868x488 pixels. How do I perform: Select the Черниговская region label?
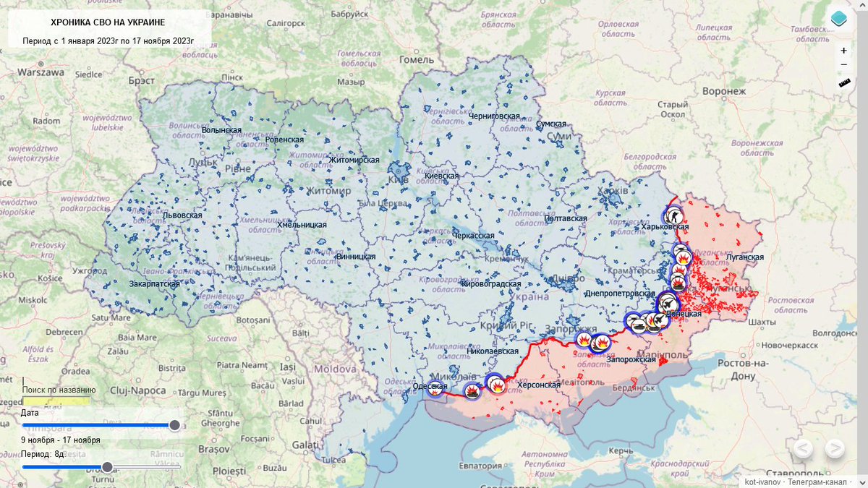point(494,116)
